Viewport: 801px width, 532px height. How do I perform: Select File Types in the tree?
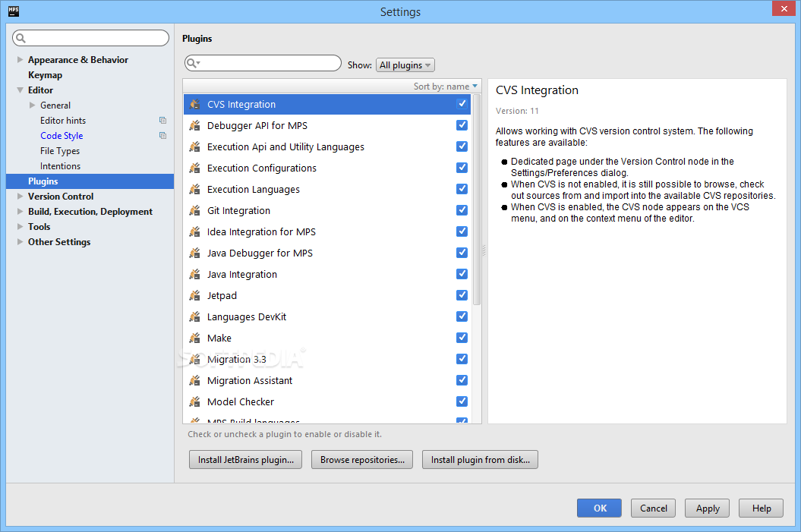click(x=60, y=151)
